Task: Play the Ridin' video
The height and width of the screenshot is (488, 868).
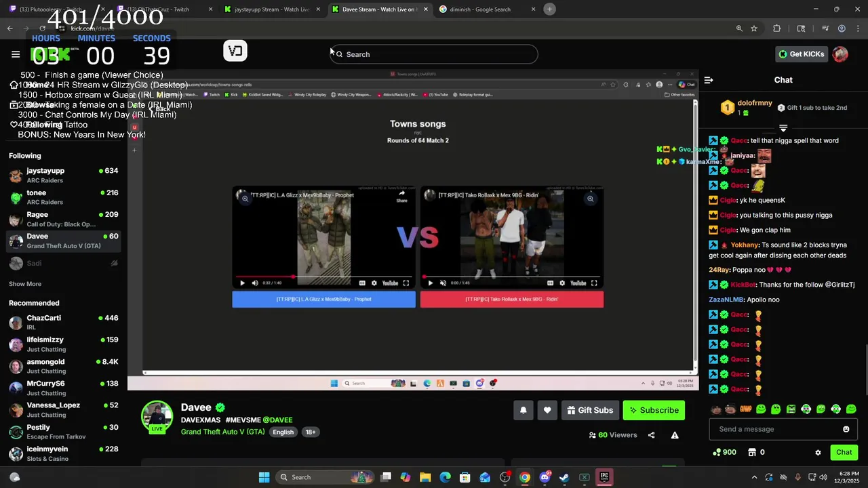Action: click(x=430, y=283)
